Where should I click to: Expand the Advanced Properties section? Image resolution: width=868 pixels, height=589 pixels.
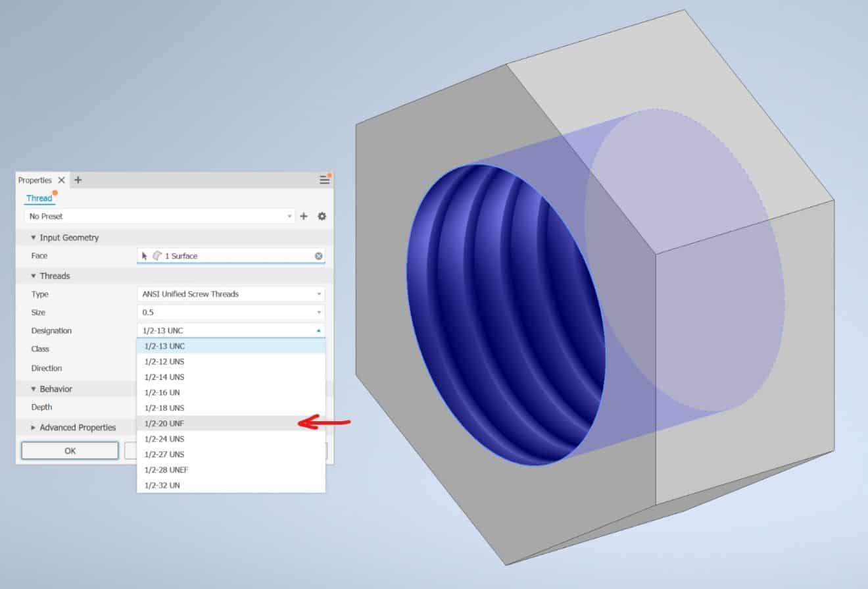34,428
